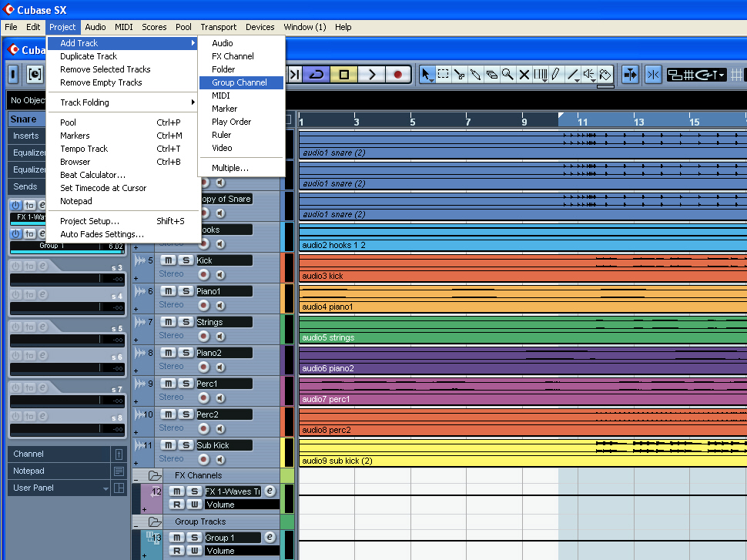Open the Sends section in inspector
The width and height of the screenshot is (747, 560).
(27, 186)
